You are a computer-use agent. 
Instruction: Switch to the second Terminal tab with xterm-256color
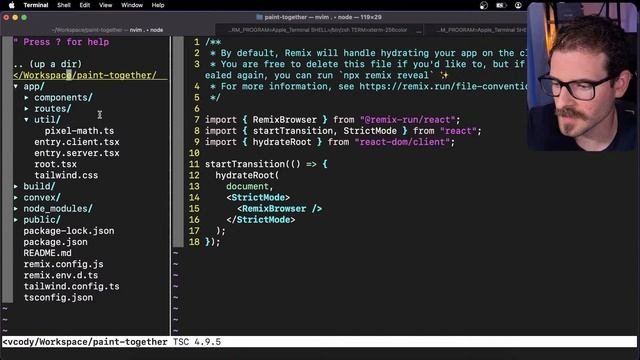[x=319, y=30]
